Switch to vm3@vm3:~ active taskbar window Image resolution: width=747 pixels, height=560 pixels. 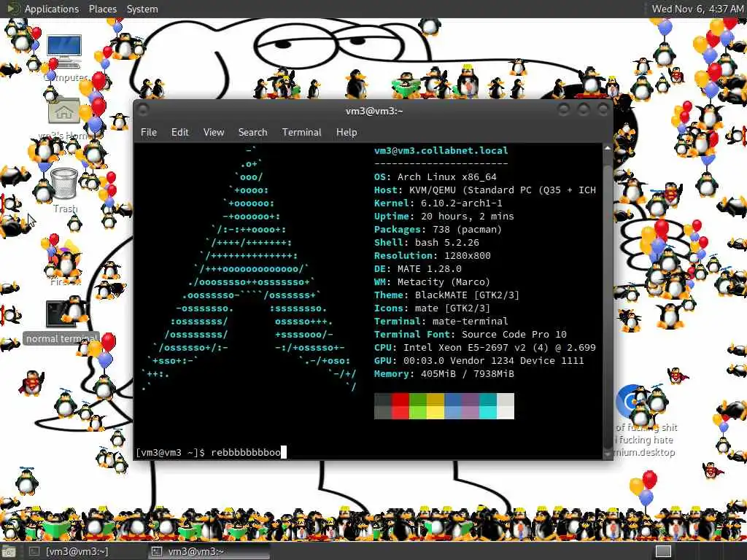click(x=209, y=551)
